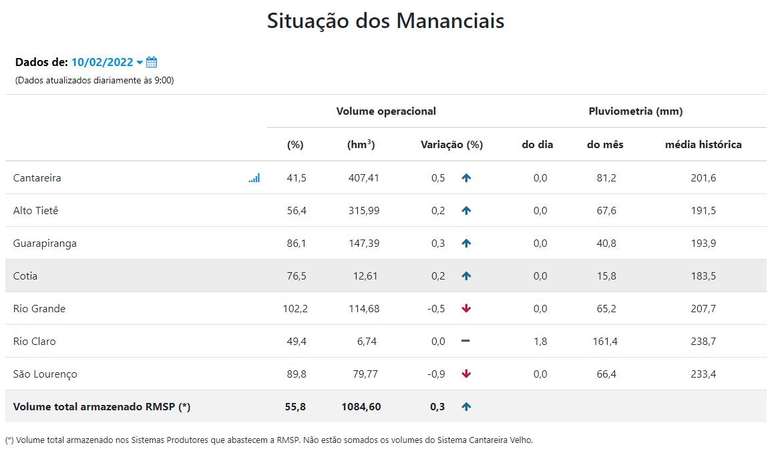Click the Cotia up arrow icon

[x=466, y=276]
